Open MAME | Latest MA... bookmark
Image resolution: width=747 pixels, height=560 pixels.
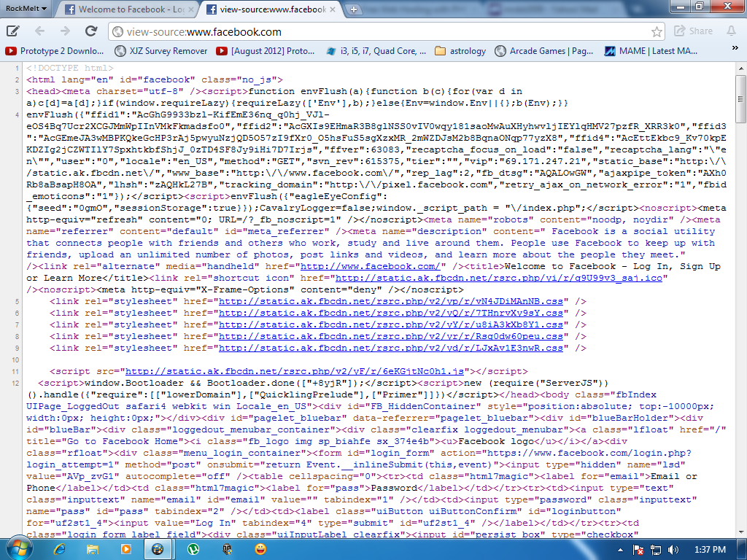click(651, 51)
